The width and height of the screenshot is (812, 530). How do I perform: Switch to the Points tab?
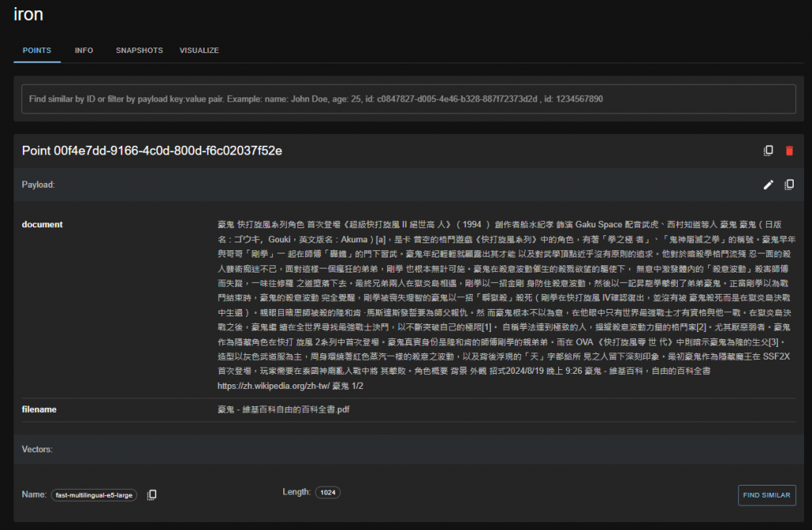pos(36,50)
